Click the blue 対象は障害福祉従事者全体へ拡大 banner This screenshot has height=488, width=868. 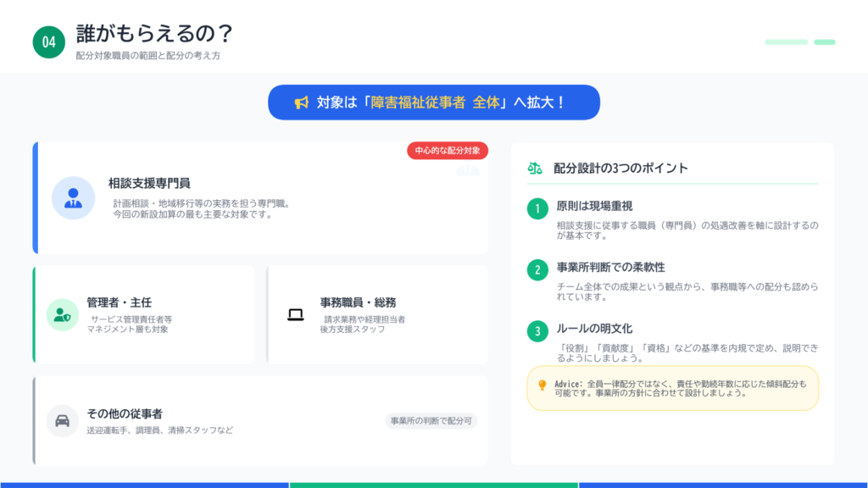pos(434,103)
